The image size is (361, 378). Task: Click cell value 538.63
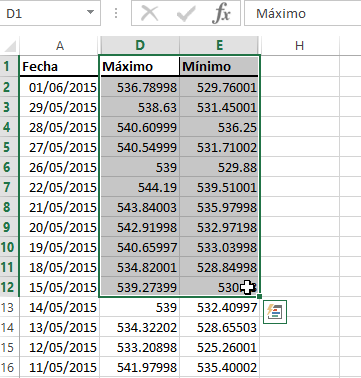click(140, 107)
